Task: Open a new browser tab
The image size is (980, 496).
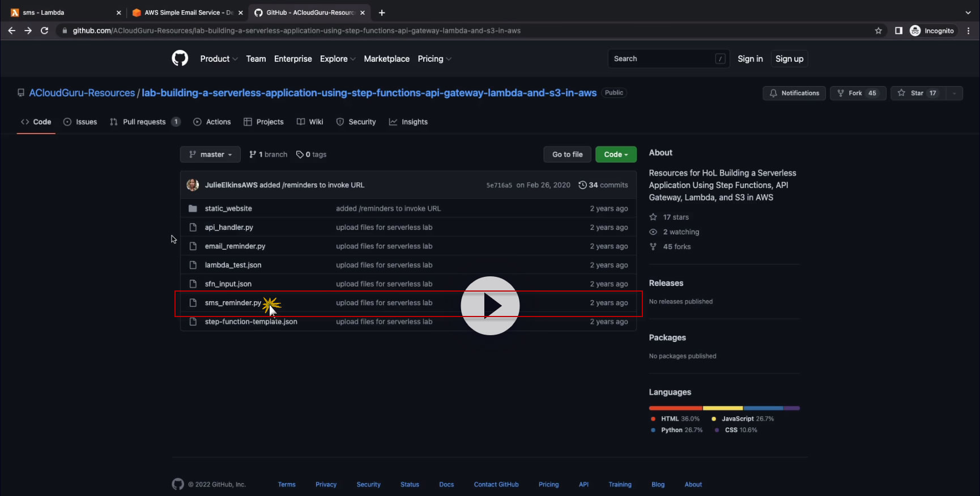Action: [382, 12]
